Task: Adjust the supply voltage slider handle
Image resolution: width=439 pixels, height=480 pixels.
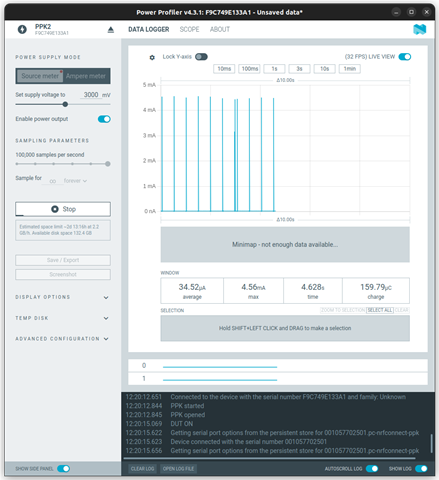Action: click(65, 104)
